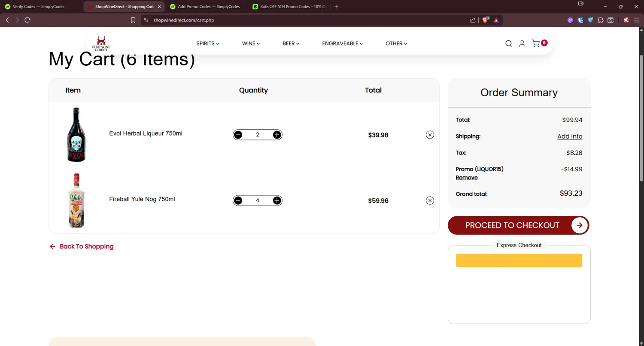Click Proceed to Checkout button
This screenshot has width=644, height=346.
click(x=519, y=225)
